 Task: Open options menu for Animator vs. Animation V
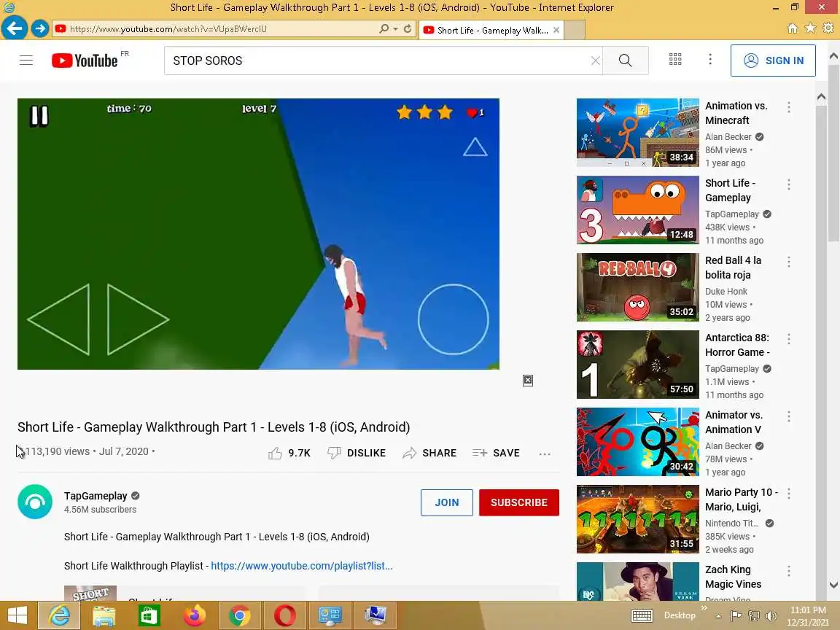(788, 417)
